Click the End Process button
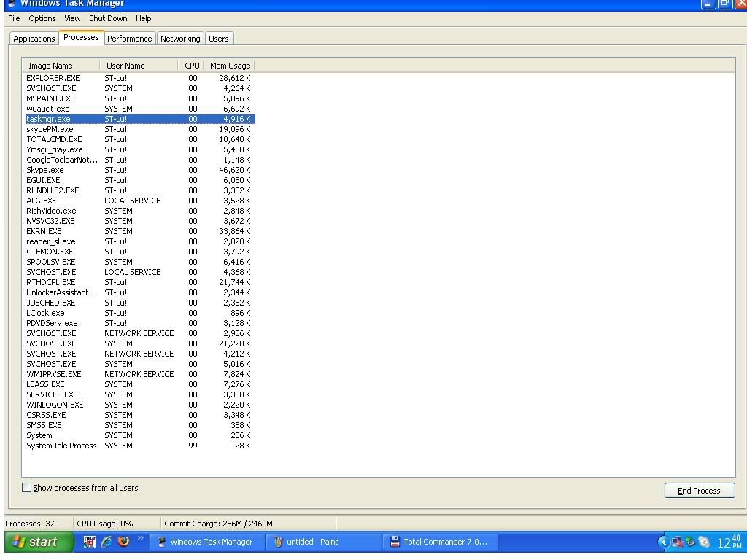 click(x=700, y=491)
